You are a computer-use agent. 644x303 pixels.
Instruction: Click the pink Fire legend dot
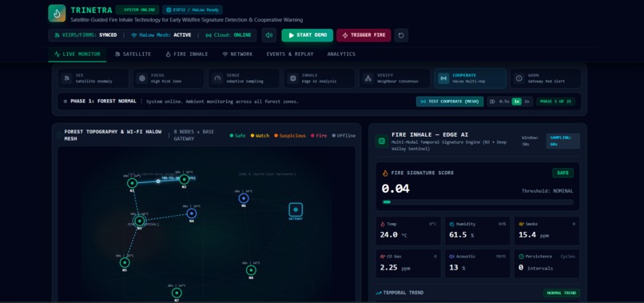point(312,136)
